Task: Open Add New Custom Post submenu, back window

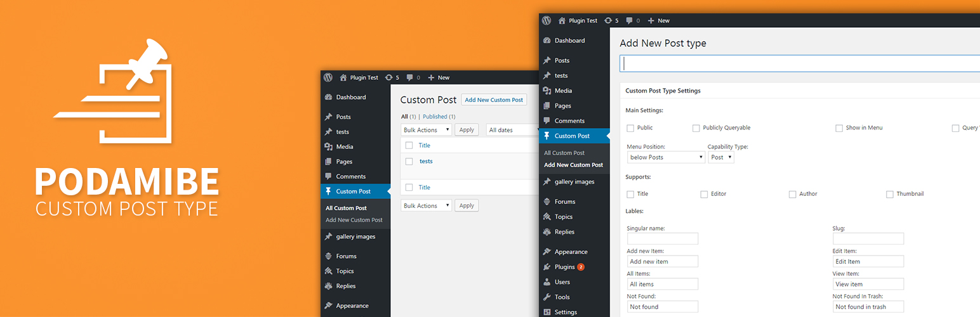Action: pyautogui.click(x=354, y=220)
